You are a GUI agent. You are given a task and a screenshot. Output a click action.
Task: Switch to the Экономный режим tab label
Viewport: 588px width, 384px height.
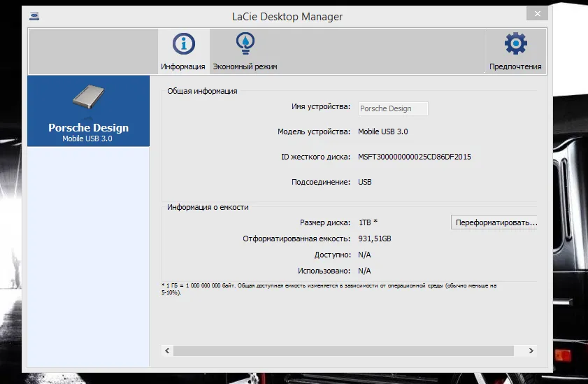pyautogui.click(x=245, y=66)
